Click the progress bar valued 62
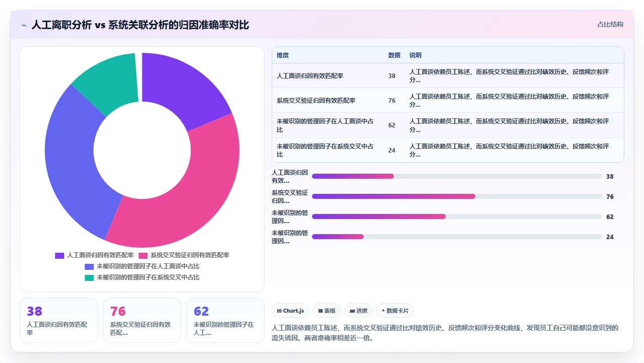 [457, 216]
